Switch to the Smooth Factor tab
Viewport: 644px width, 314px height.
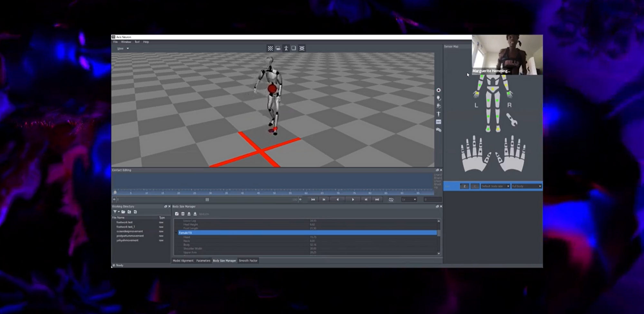click(x=248, y=261)
